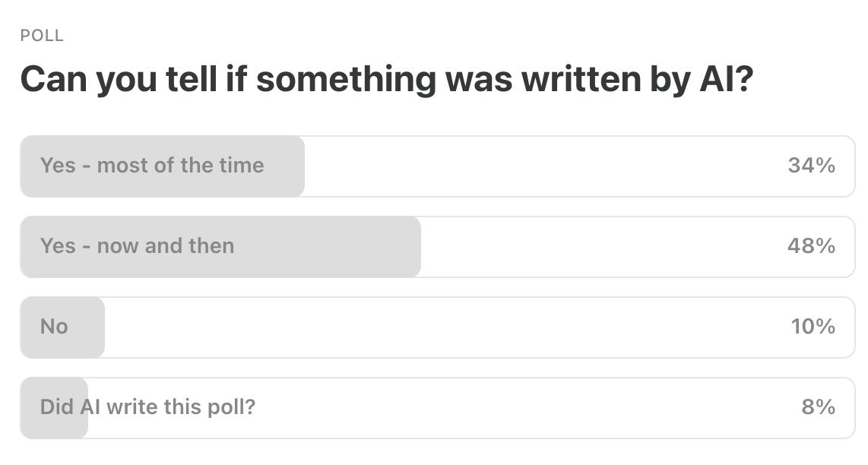Click unfilled white area of 8% row
The width and height of the screenshot is (868, 465).
pos(526,408)
